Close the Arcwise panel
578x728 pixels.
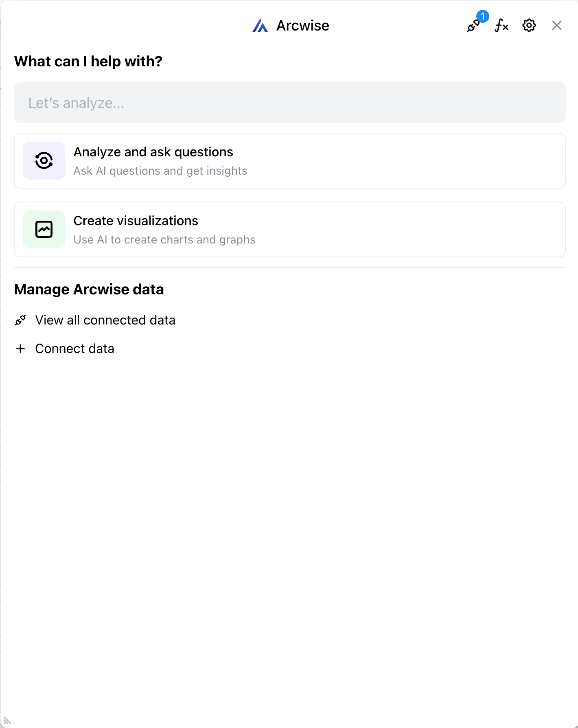pyautogui.click(x=556, y=26)
